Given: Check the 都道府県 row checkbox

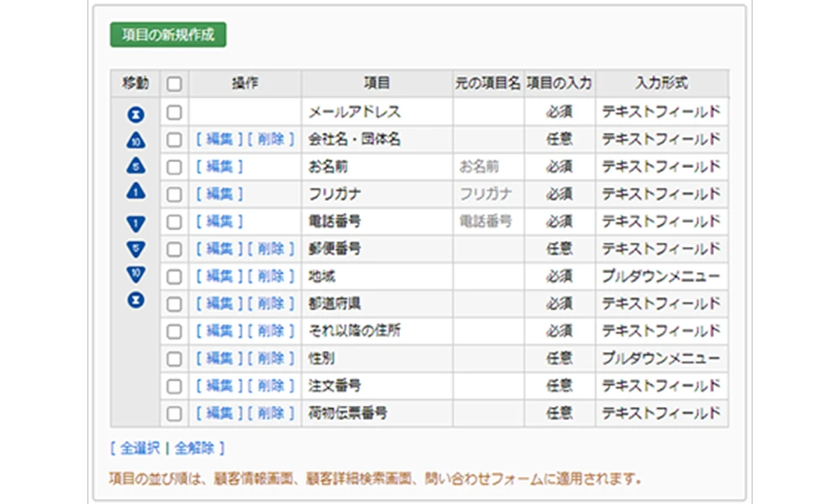Looking at the screenshot, I should point(174,304).
